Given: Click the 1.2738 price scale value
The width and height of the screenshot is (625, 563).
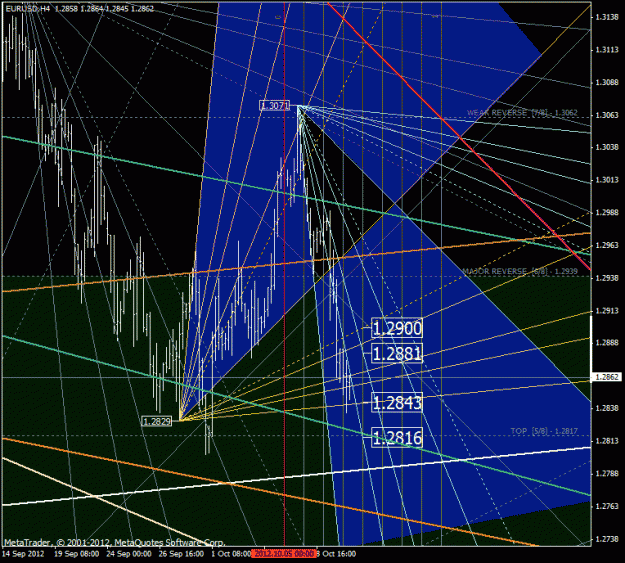Looking at the screenshot, I should [607, 539].
